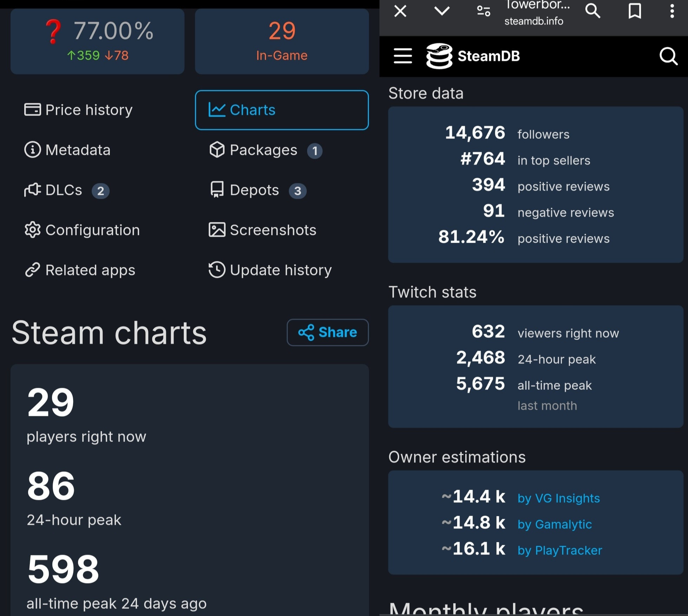Click the red question mark rating icon

[53, 31]
